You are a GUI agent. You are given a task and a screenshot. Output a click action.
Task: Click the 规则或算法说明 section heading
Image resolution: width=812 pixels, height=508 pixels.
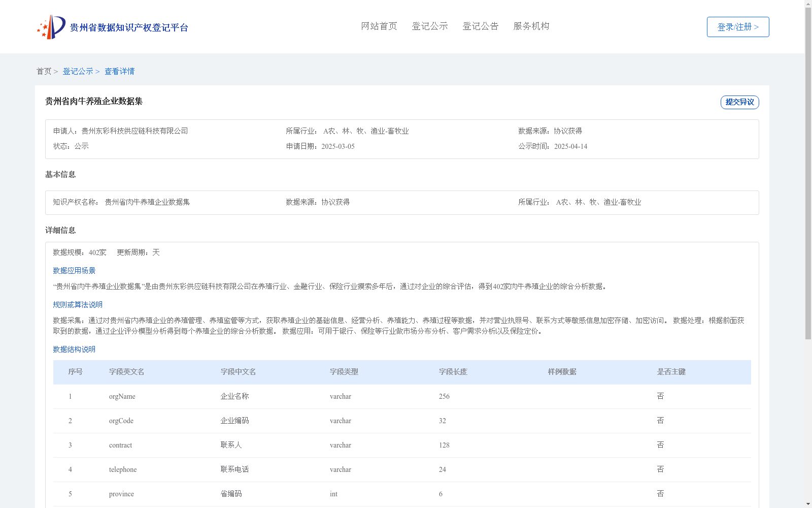pyautogui.click(x=78, y=305)
